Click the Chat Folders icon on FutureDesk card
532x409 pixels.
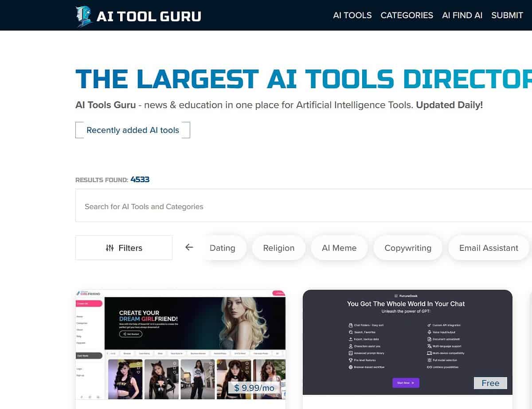350,324
